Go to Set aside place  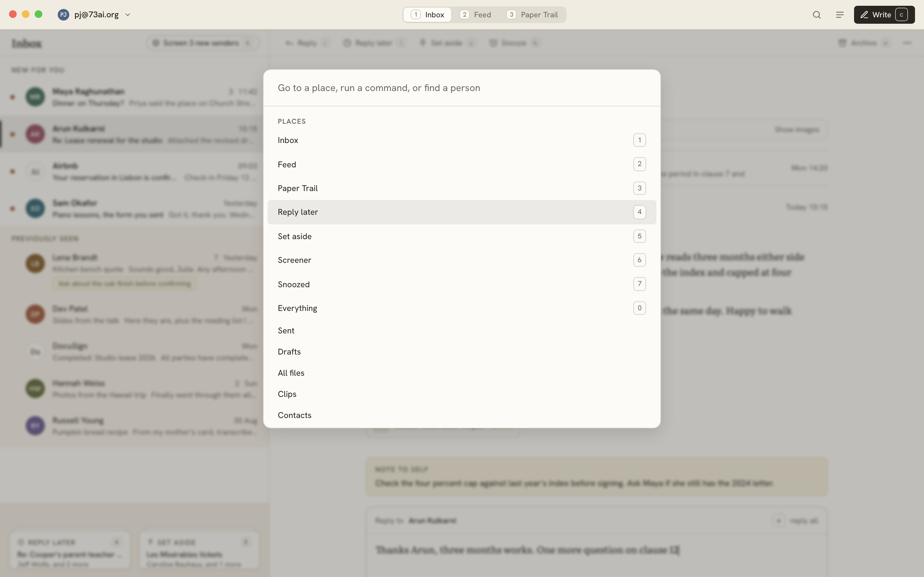click(x=462, y=236)
